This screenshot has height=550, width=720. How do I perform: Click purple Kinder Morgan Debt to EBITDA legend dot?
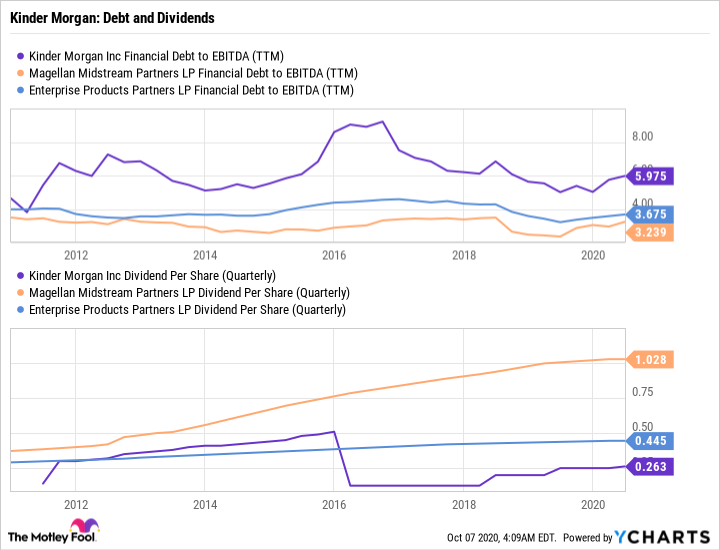coord(21,56)
